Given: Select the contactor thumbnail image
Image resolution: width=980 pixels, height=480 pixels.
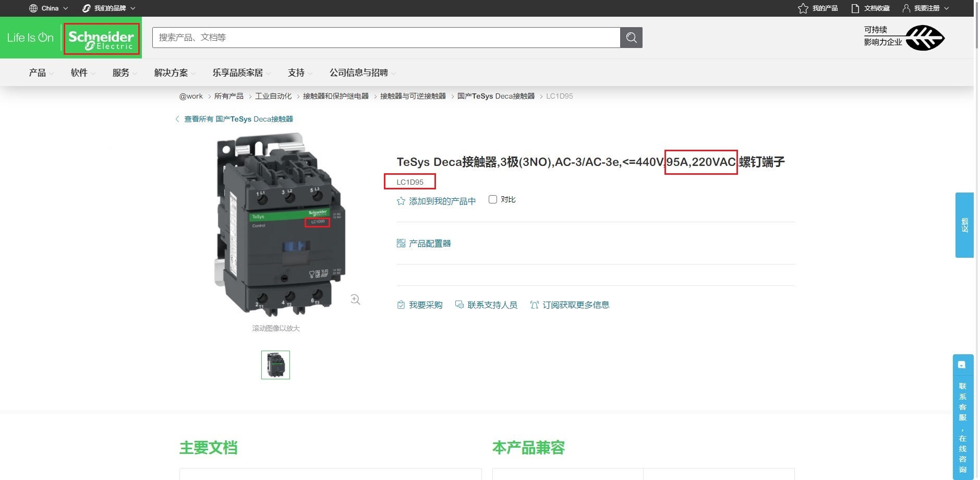Looking at the screenshot, I should 275,365.
